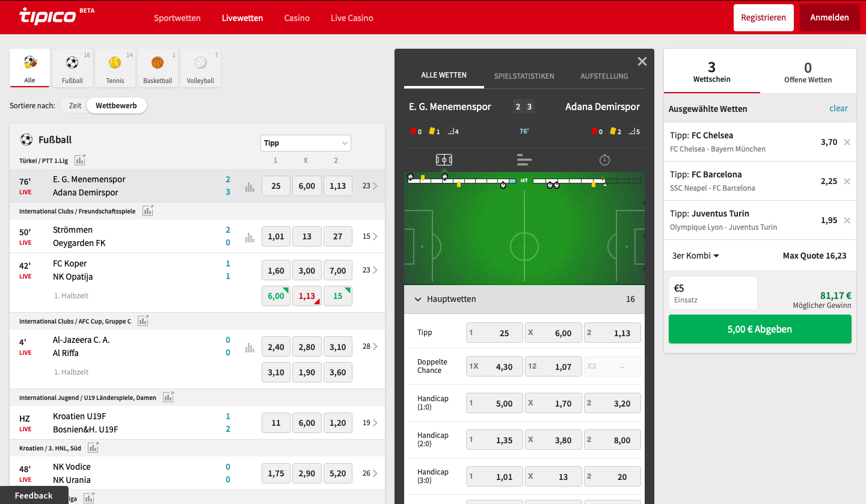The height and width of the screenshot is (504, 866).
Task: Collapse the Hauptwetten section
Action: (x=524, y=299)
